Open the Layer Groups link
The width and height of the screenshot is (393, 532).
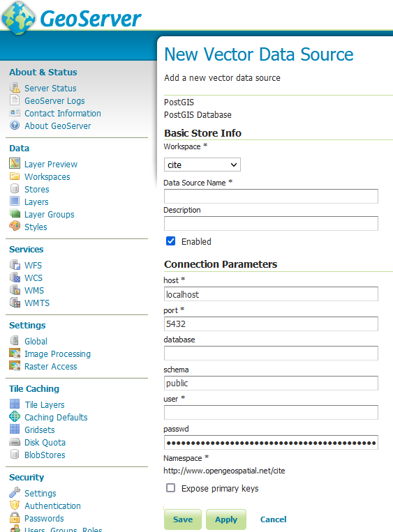point(50,215)
